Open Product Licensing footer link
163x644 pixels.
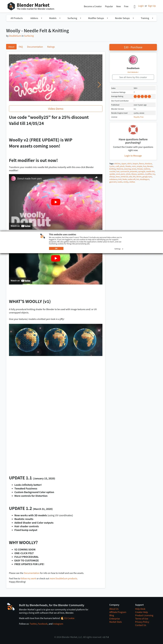144,616
